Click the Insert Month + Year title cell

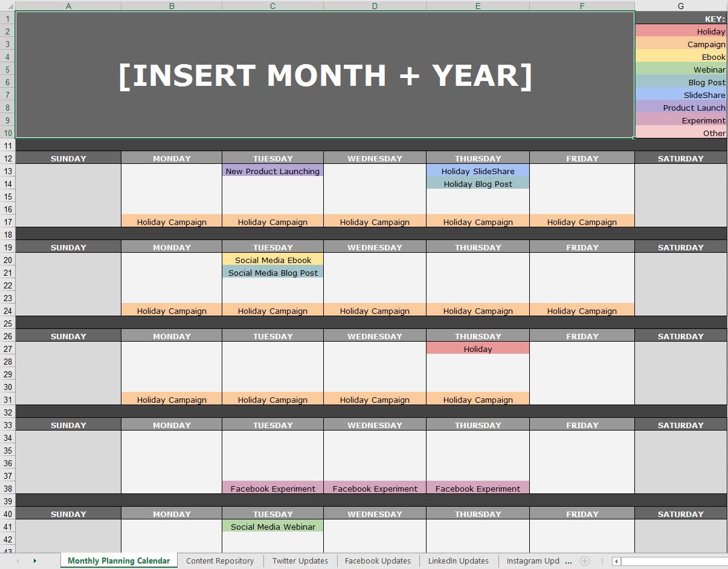[x=324, y=75]
